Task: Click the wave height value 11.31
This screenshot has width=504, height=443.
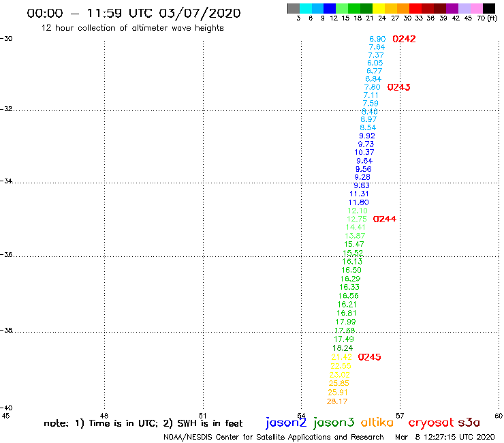Action: point(359,194)
